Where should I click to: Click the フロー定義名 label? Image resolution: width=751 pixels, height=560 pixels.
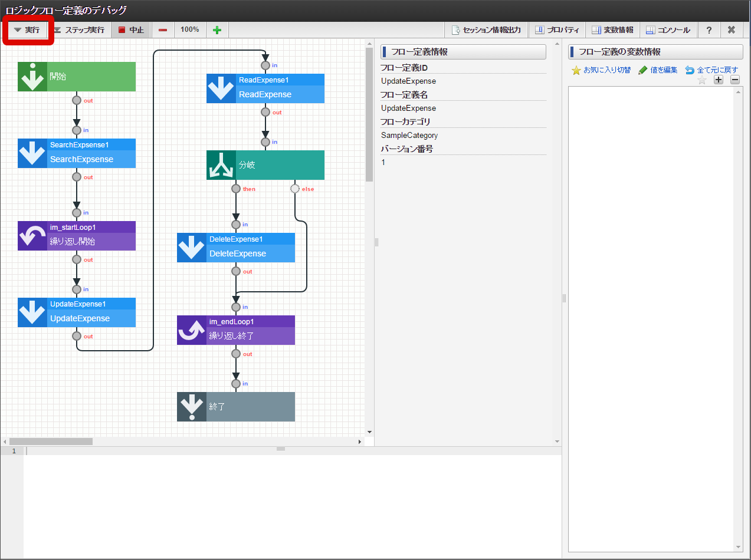click(405, 95)
